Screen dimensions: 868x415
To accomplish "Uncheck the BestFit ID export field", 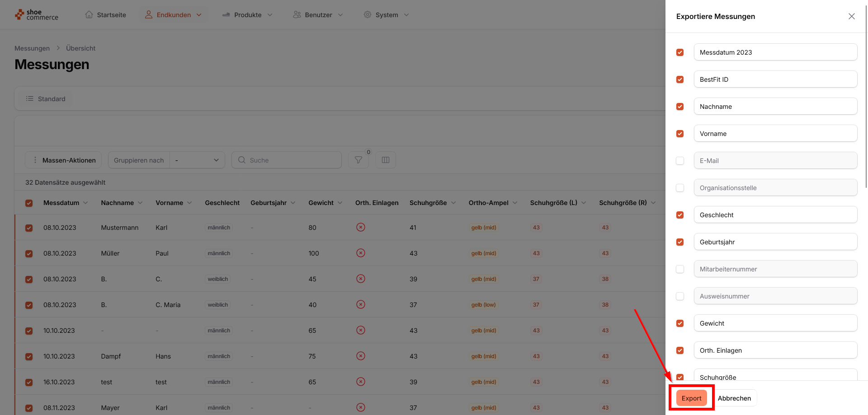I will pos(680,79).
